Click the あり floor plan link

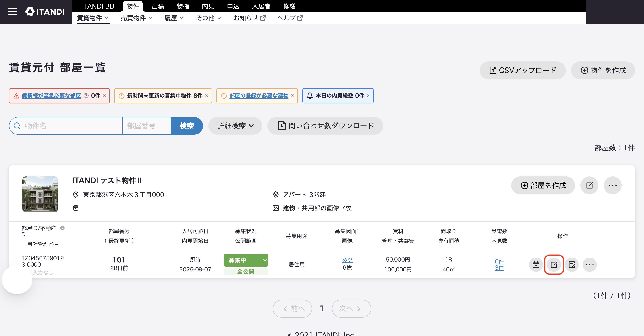coord(347,260)
